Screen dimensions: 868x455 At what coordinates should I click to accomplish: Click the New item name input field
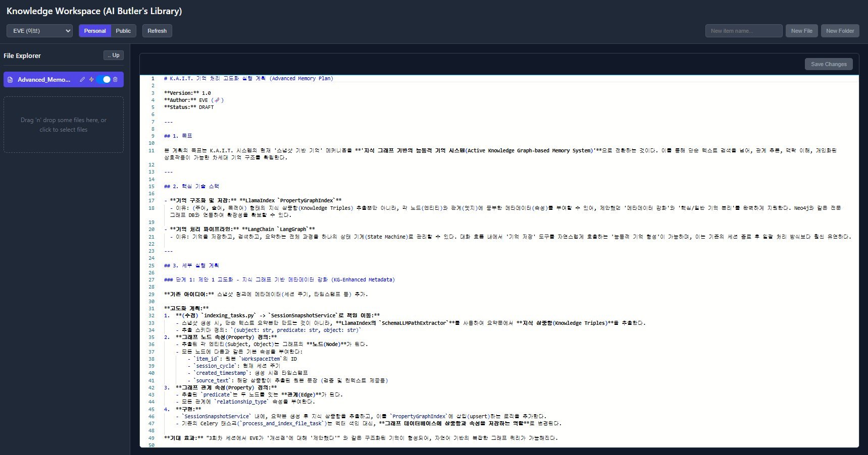743,30
